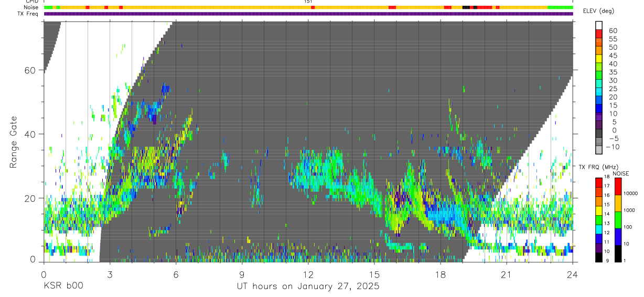Click the red 10000 noise level swatch
The height and width of the screenshot is (297, 644).
pos(618,186)
